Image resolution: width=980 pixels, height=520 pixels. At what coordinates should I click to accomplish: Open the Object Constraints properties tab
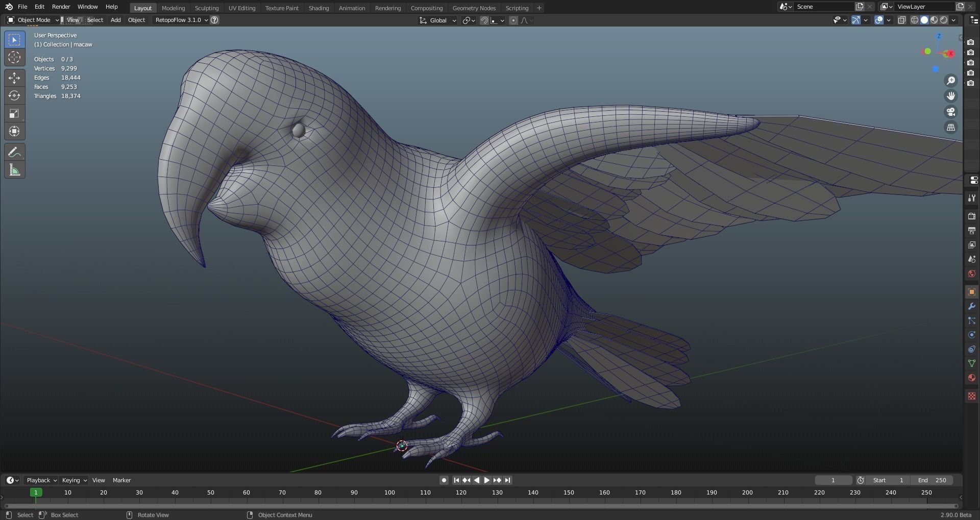(x=972, y=349)
